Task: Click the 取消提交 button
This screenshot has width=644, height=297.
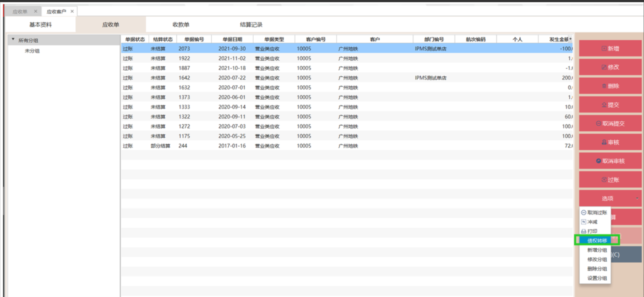Action: tap(610, 123)
